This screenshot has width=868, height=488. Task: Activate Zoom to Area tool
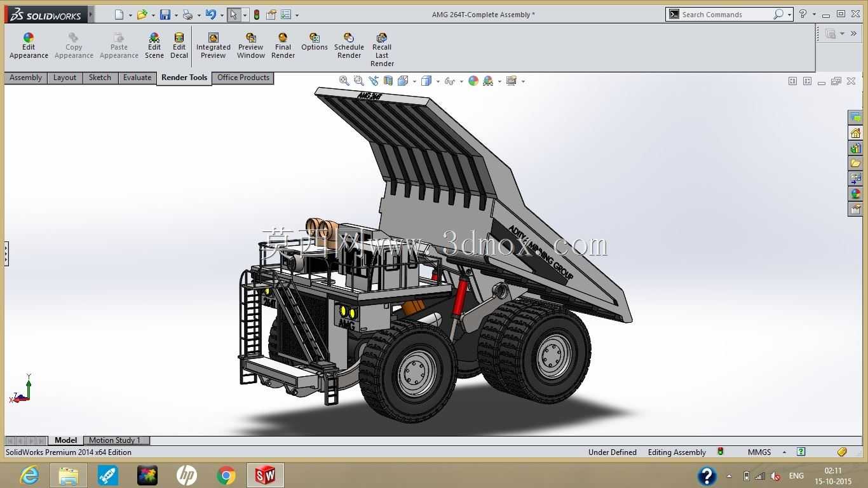pyautogui.click(x=358, y=81)
